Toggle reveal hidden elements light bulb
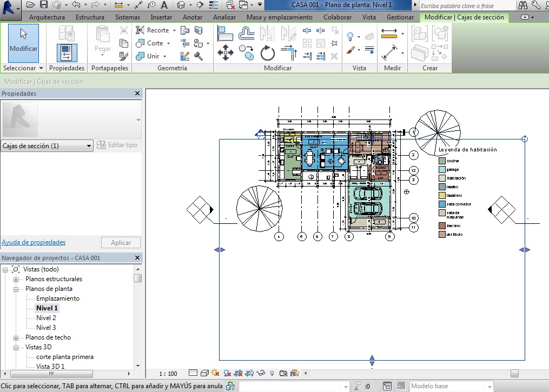Image resolution: width=549 pixels, height=392 pixels. 272,373
